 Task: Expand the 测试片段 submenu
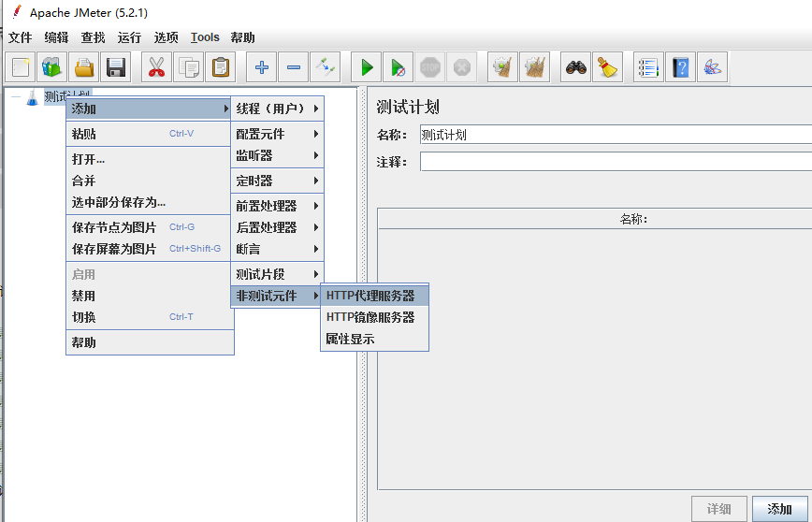click(x=277, y=274)
